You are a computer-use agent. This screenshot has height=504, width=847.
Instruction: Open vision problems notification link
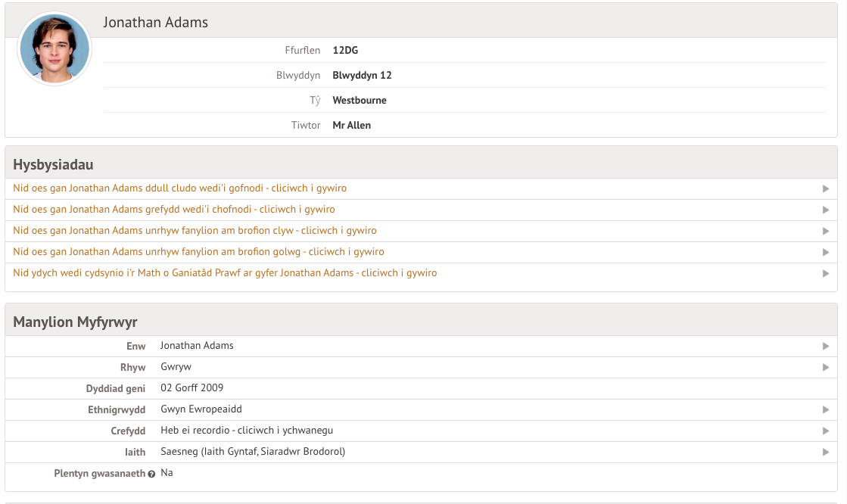coord(198,252)
